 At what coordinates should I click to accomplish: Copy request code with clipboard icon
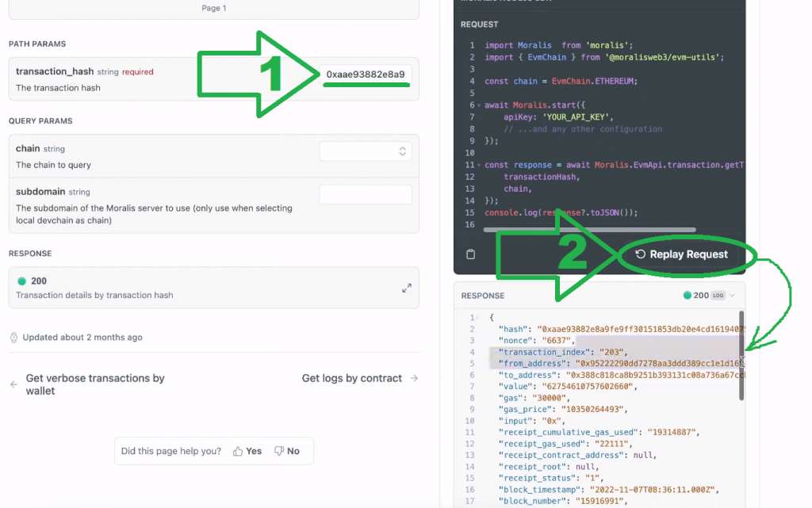pyautogui.click(x=470, y=254)
